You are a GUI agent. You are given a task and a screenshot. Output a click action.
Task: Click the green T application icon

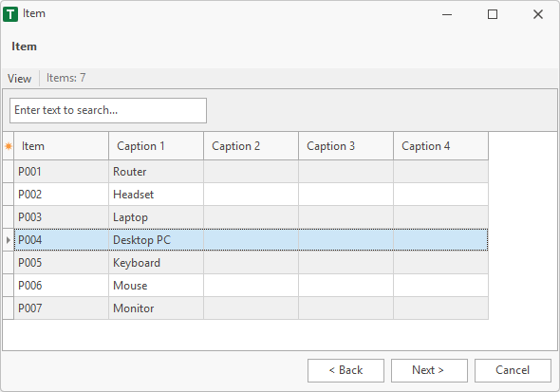pyautogui.click(x=10, y=14)
